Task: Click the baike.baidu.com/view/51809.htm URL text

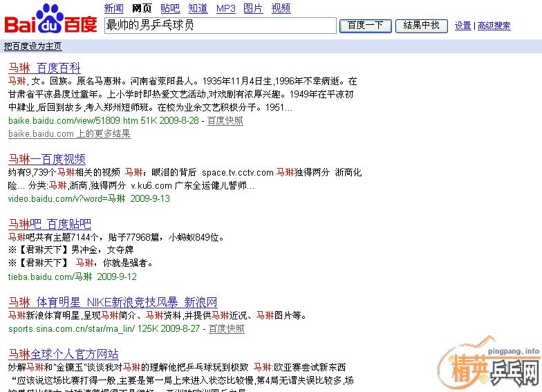Action: (x=73, y=120)
